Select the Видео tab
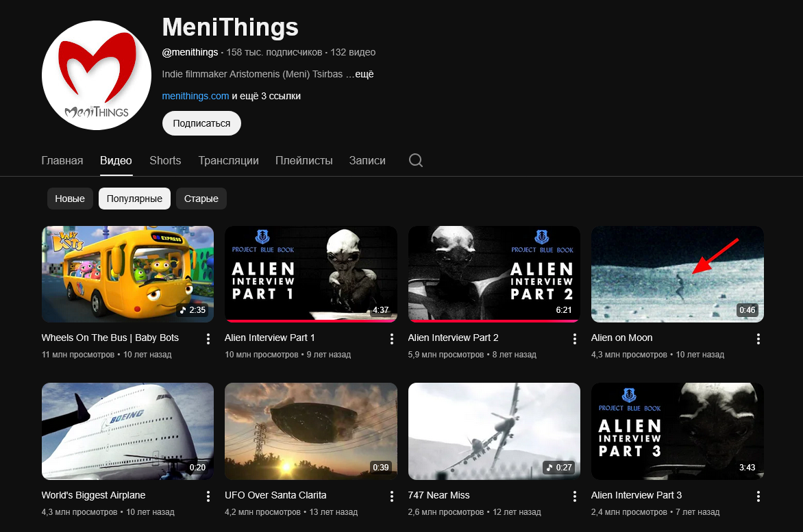The image size is (803, 532). point(116,161)
